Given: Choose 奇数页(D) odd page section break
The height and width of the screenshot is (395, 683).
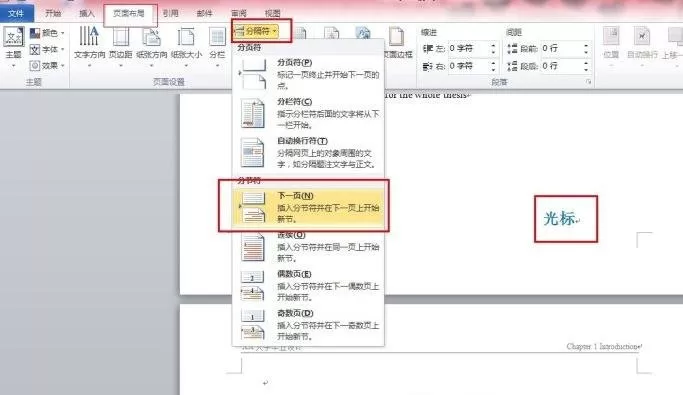Looking at the screenshot, I should point(308,325).
